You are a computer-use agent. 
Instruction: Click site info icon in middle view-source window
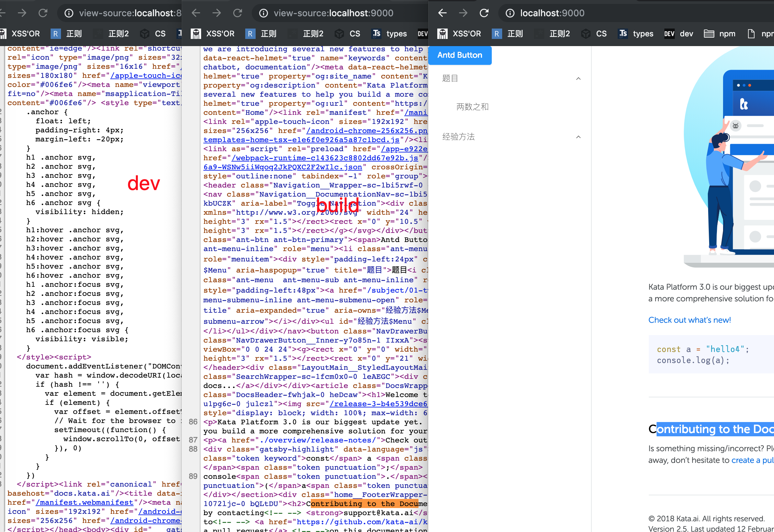pos(264,13)
